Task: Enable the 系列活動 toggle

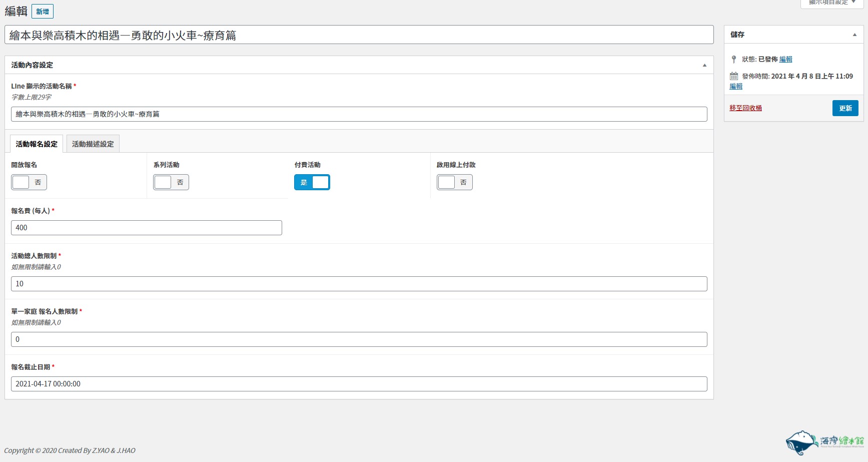Action: (x=171, y=182)
